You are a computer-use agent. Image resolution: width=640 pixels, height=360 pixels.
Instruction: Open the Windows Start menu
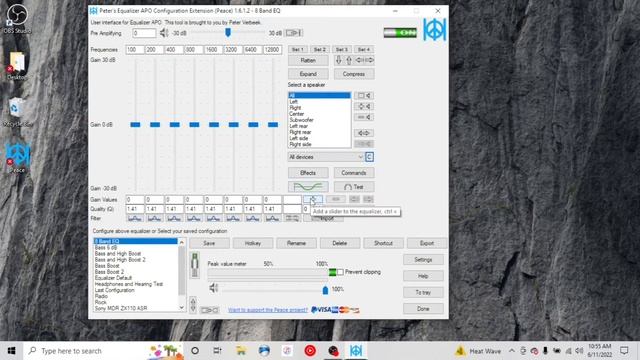pos(11,351)
